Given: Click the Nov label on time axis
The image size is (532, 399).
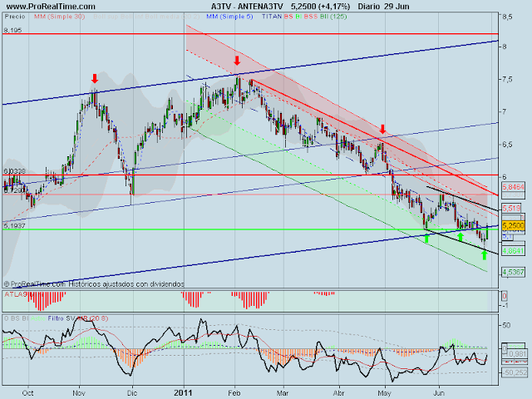Looking at the screenshot, I should [79, 393].
